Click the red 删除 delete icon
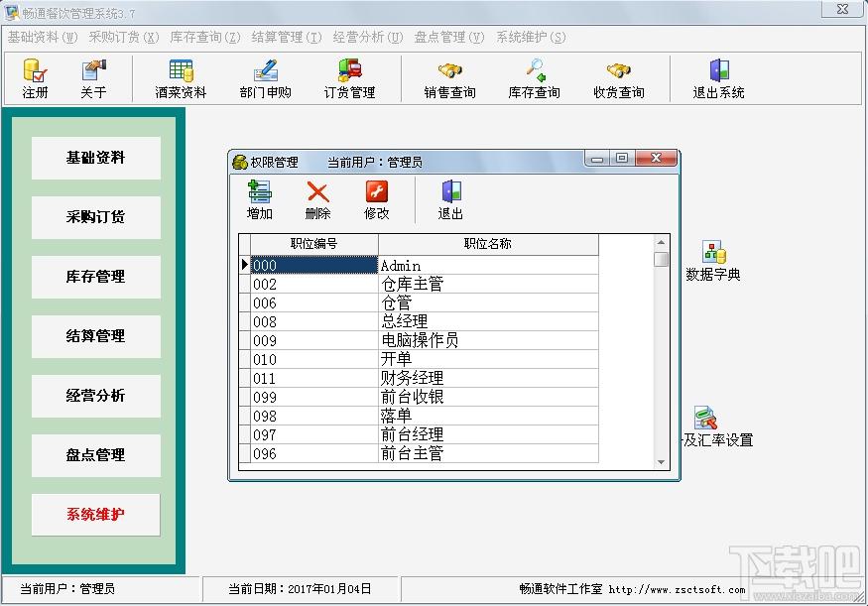 point(317,192)
